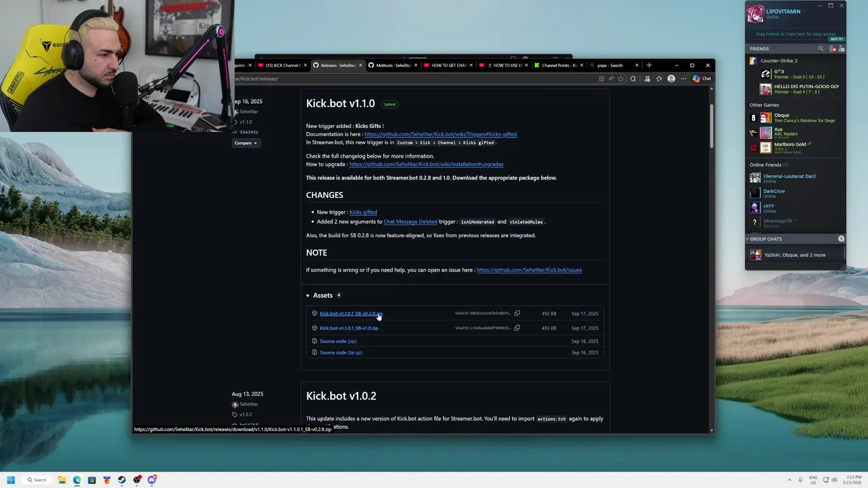This screenshot has width=868, height=488.
Task: Open the browser favorites list icon
Action: pyautogui.click(x=658, y=79)
